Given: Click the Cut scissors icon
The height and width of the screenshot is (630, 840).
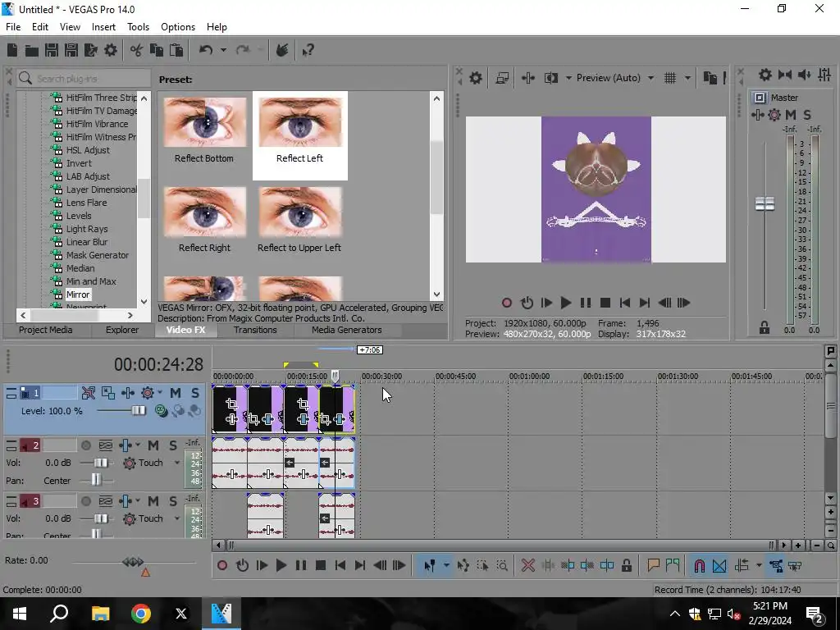Looking at the screenshot, I should pos(137,50).
